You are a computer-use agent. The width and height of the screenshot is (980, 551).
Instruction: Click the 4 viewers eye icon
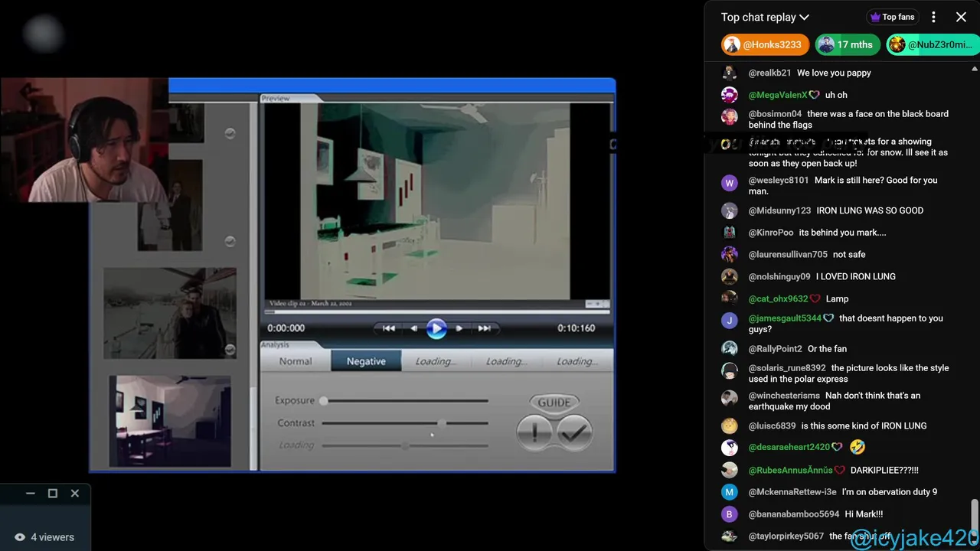(20, 537)
